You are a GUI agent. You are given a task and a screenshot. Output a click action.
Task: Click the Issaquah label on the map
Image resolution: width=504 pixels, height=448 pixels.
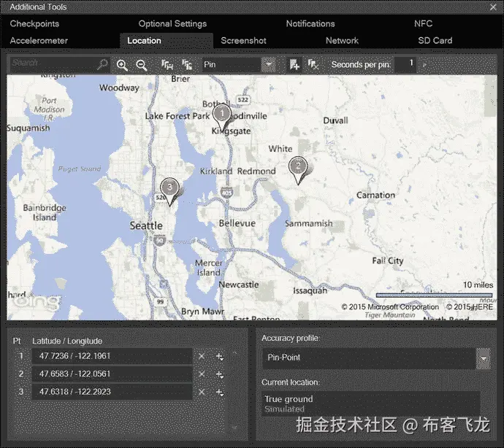click(x=310, y=290)
